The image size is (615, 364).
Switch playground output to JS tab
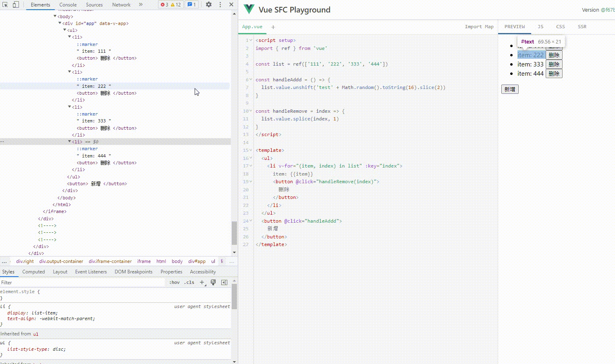pyautogui.click(x=540, y=27)
